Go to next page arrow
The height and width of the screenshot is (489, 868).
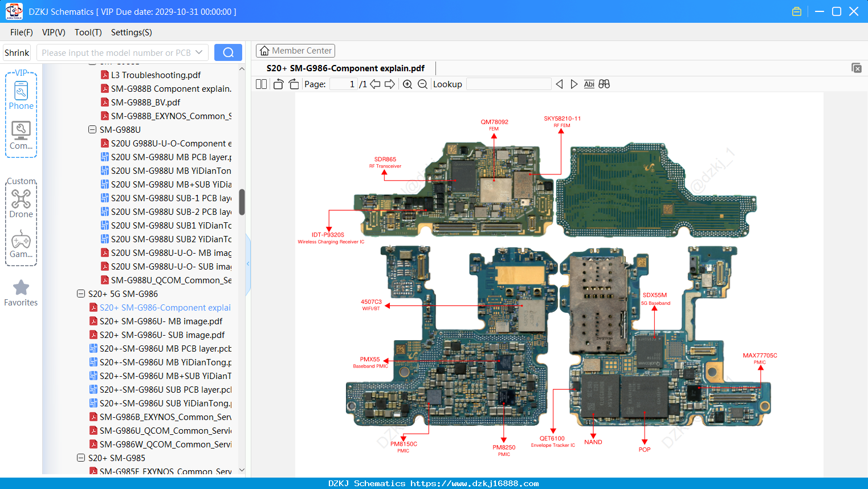click(x=390, y=84)
